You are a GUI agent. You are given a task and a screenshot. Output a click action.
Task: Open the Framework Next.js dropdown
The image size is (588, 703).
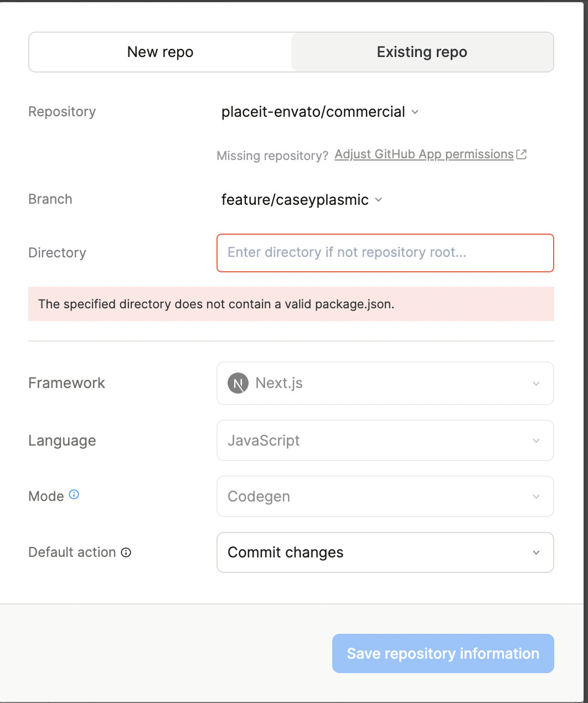(385, 383)
